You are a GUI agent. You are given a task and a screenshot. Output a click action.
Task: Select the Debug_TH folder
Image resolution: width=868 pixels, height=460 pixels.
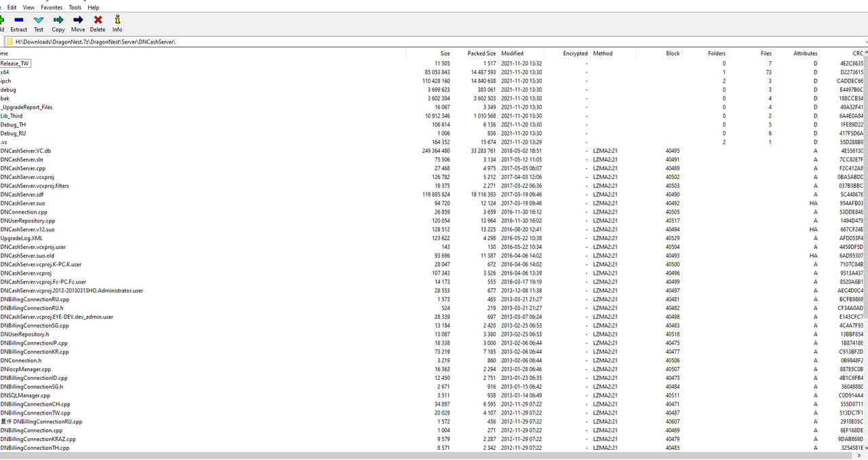(14, 125)
